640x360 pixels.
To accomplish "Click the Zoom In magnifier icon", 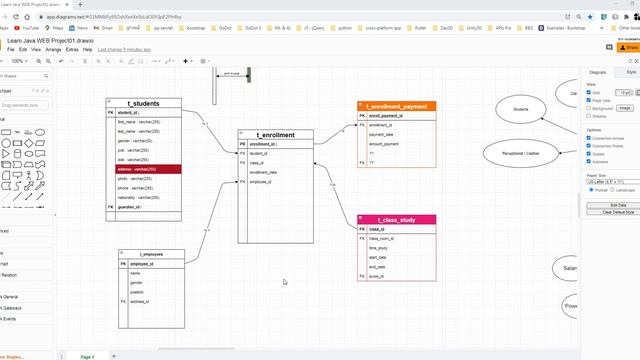I will 39,61.
